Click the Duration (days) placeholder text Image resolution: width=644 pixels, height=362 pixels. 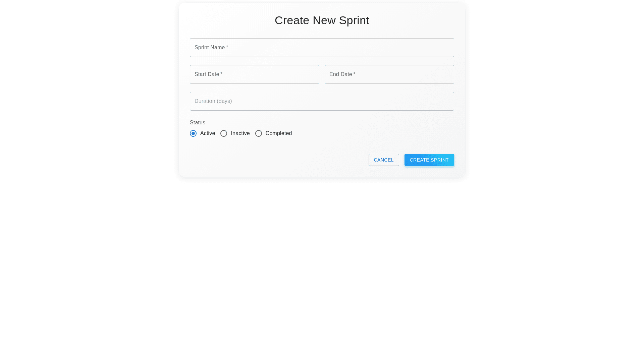(213, 101)
